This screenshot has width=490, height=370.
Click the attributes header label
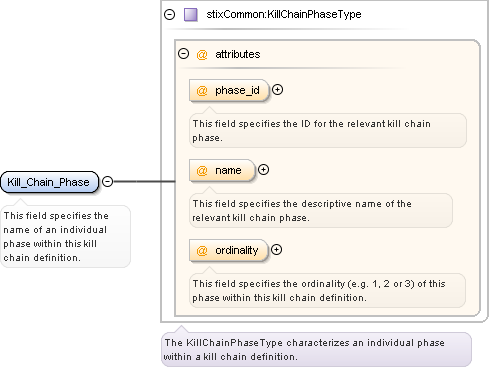tap(238, 54)
